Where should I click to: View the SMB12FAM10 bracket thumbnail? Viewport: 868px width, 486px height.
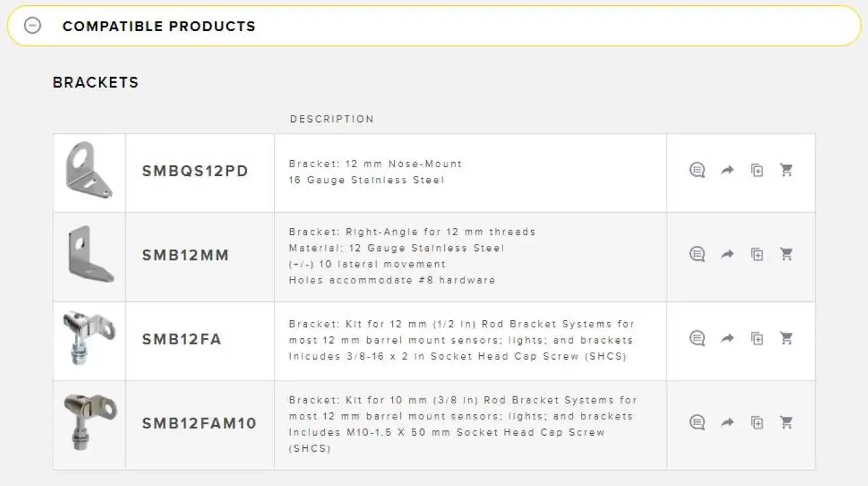click(90, 421)
